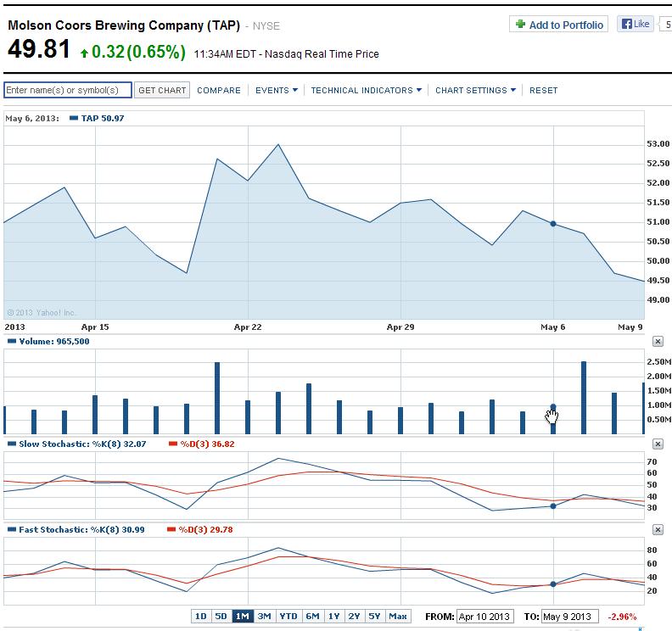Image resolution: width=672 pixels, height=631 pixels.
Task: Open the Technical Indicators dropdown
Action: 367,91
